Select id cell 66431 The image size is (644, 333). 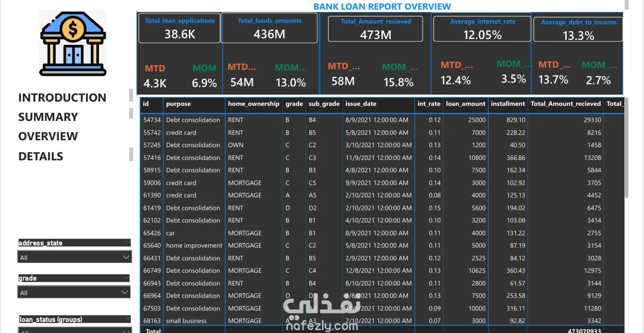point(152,258)
